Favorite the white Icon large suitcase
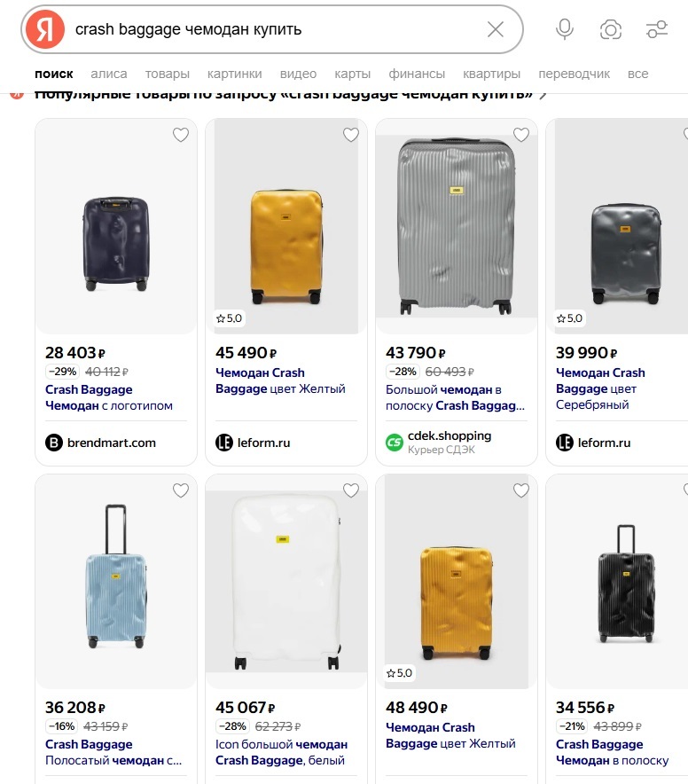The height and width of the screenshot is (784, 688). tap(351, 490)
